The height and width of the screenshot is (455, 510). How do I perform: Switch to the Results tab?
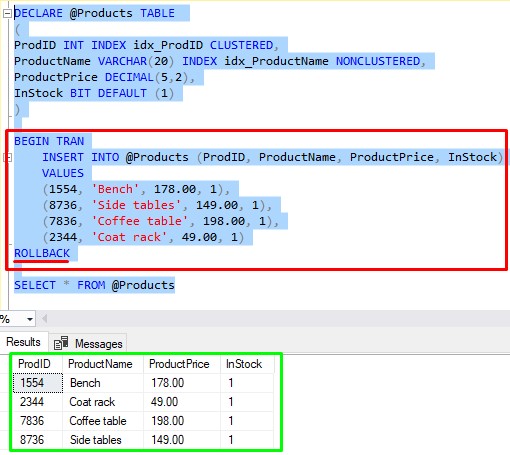(x=23, y=342)
